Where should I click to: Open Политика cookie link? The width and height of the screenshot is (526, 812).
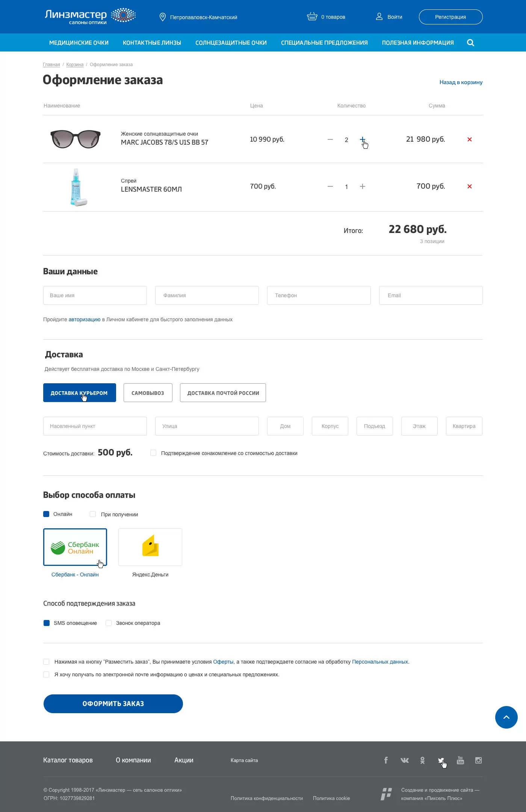(331, 798)
